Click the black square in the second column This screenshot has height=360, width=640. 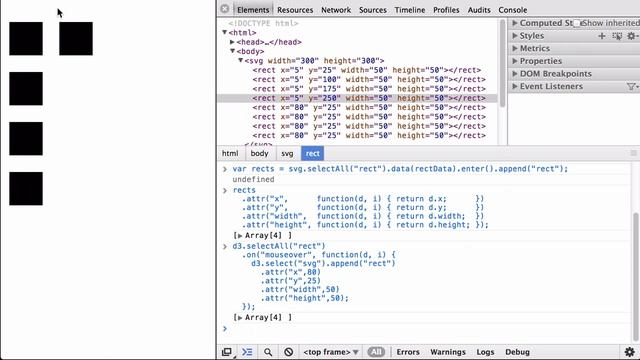click(x=76, y=39)
